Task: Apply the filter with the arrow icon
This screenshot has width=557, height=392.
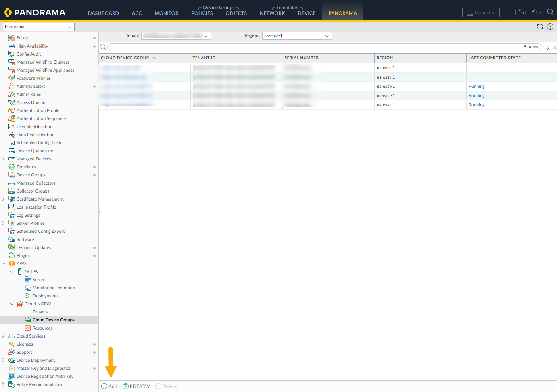Action: (x=547, y=48)
